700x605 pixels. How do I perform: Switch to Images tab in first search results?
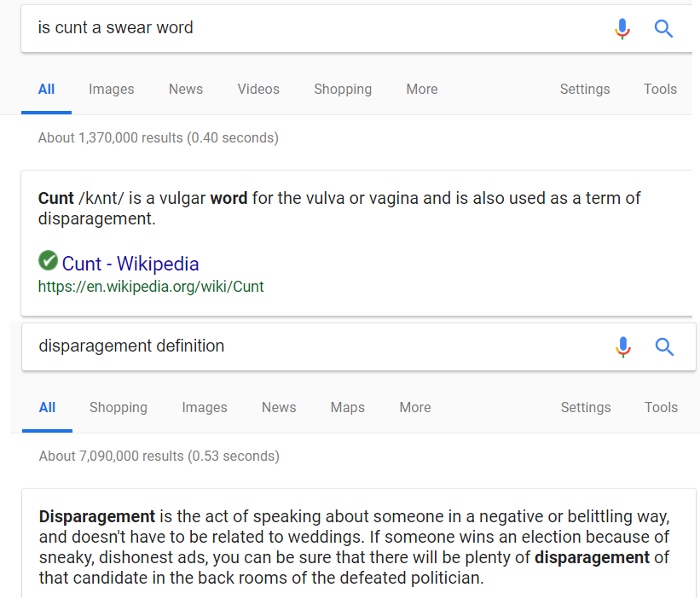pos(111,89)
